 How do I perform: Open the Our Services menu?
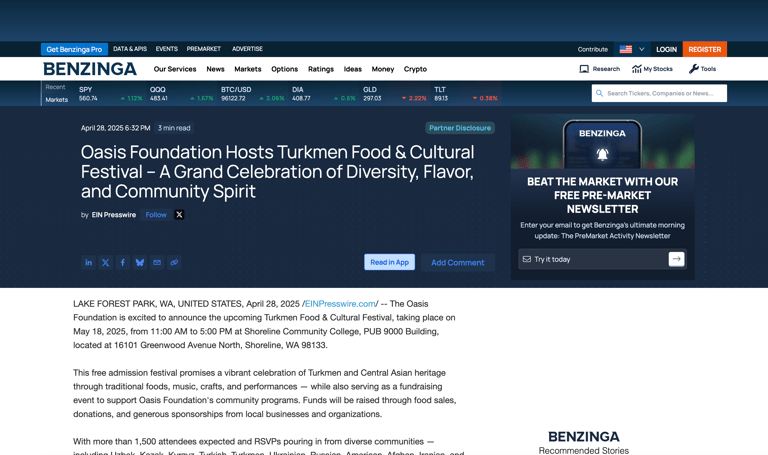(175, 69)
